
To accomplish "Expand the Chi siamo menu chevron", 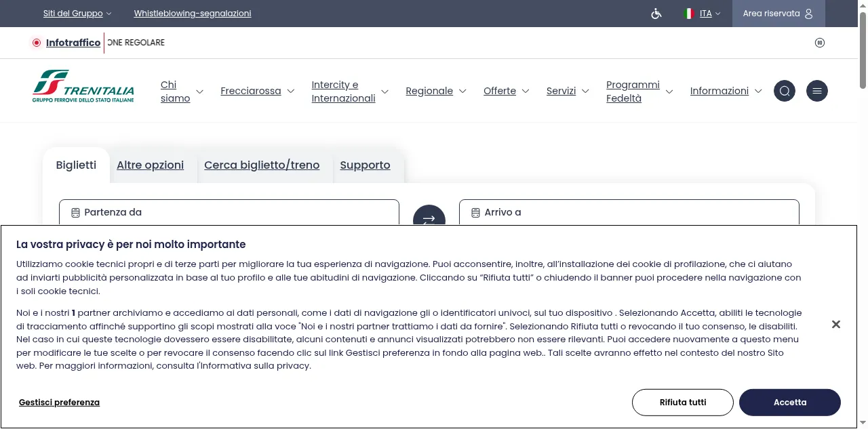I will [x=199, y=91].
